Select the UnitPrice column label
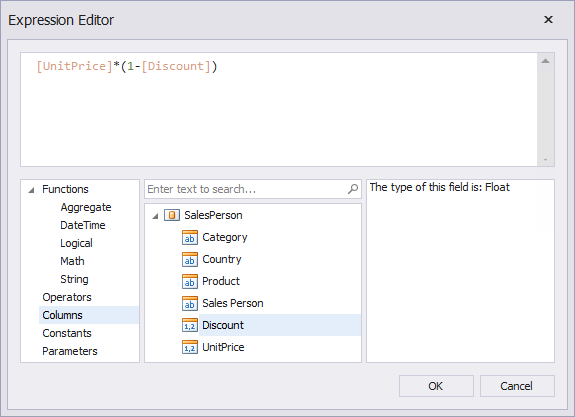Screen dimensions: 575x417 pyautogui.click(x=223, y=347)
